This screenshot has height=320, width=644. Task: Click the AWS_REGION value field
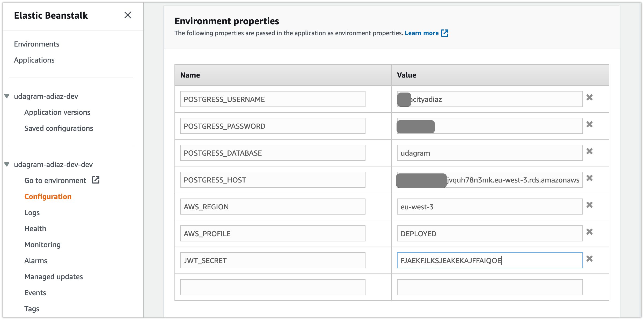click(489, 207)
